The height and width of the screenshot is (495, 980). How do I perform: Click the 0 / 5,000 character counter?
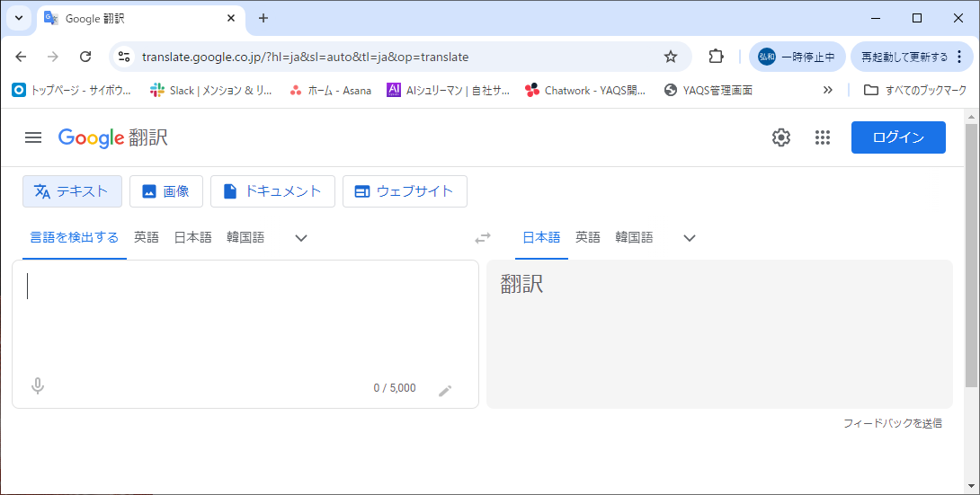click(x=395, y=388)
